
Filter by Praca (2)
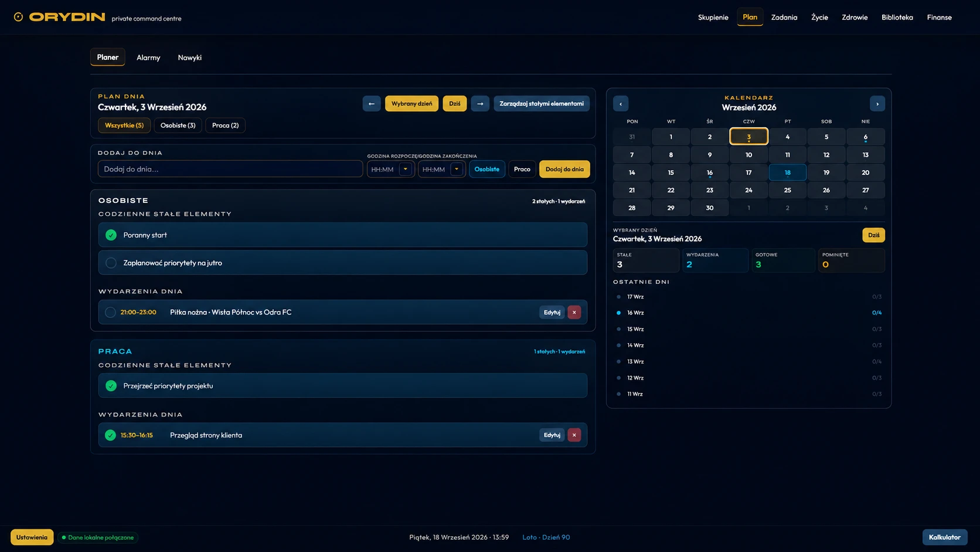(x=226, y=125)
